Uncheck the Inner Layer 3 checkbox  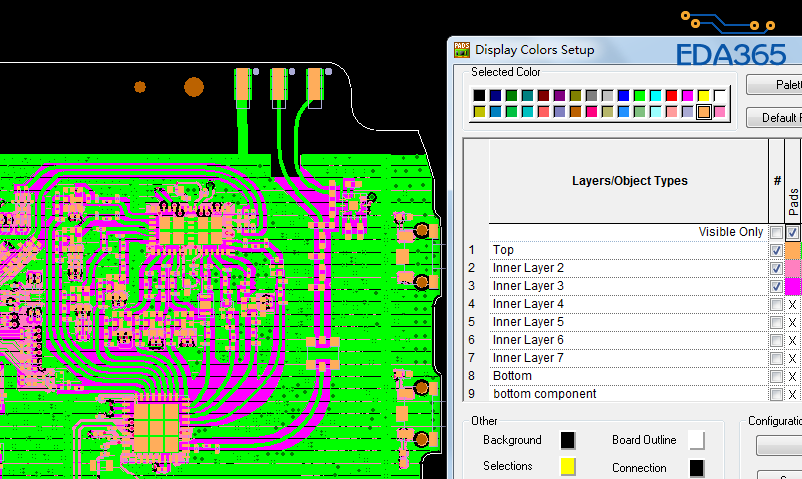coord(776,286)
